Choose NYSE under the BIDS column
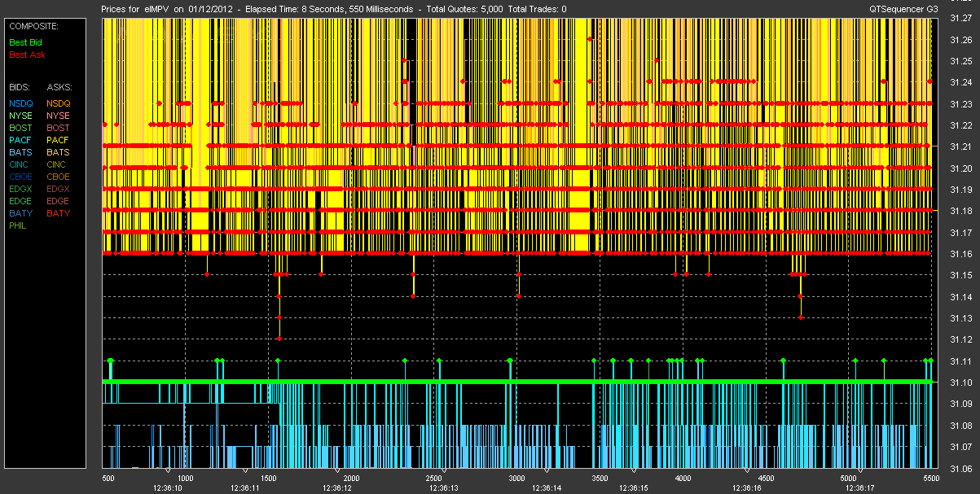 [x=20, y=116]
